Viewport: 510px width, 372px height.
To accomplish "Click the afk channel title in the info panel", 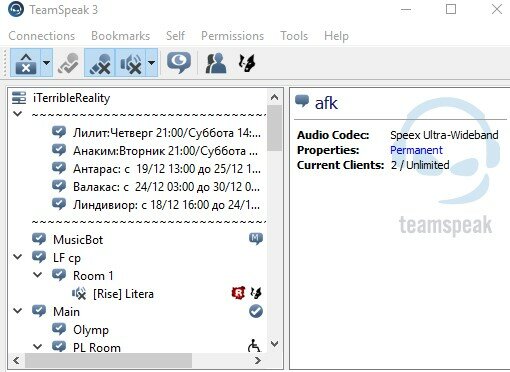I will pyautogui.click(x=326, y=103).
